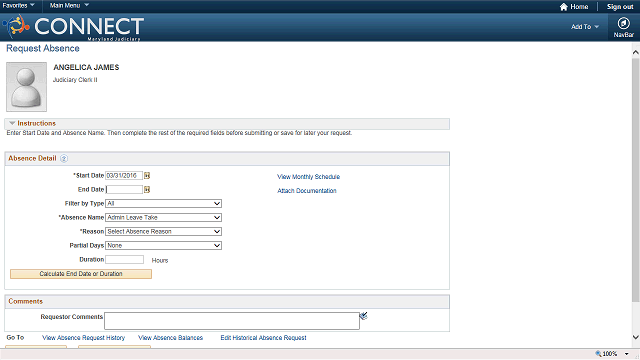The image size is (640, 360).
Task: Click into the Duration hours field
Action: tap(124, 260)
